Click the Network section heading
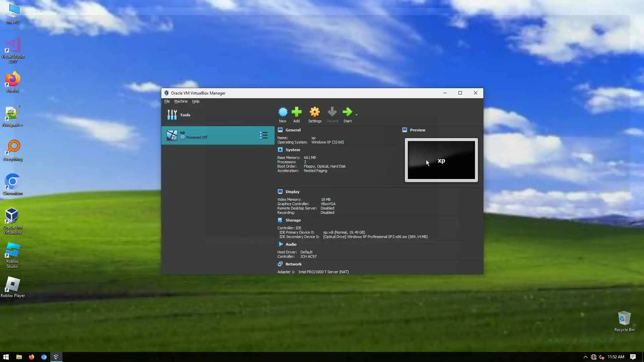 (x=293, y=264)
